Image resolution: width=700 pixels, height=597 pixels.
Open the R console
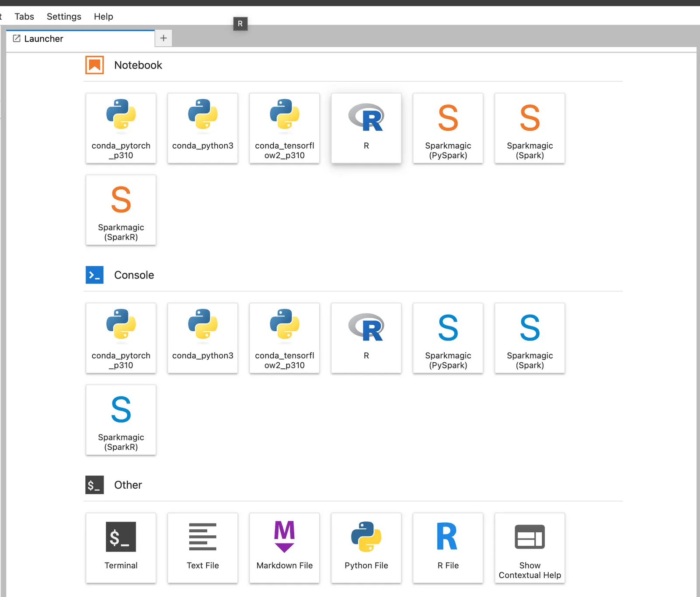[366, 338]
